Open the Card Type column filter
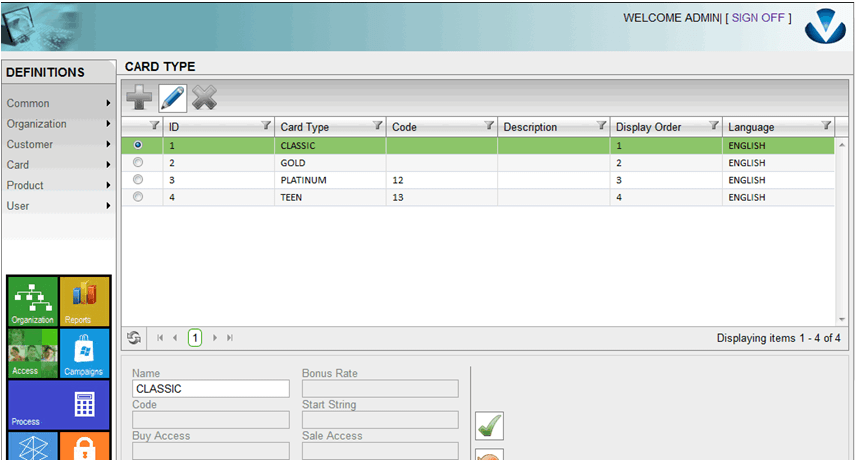The width and height of the screenshot is (855, 462). 377,126
